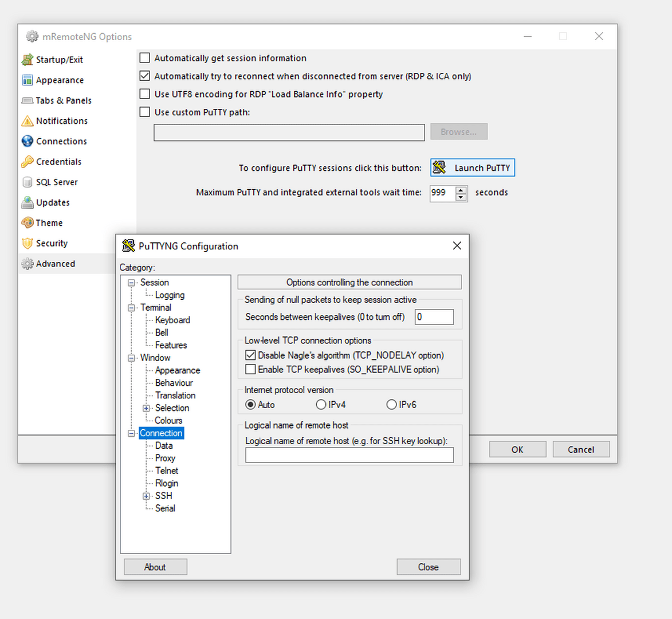Enable UTF8 encoding for RDP Load Balance Info
Screen dimensions: 672x619
pyautogui.click(x=145, y=94)
